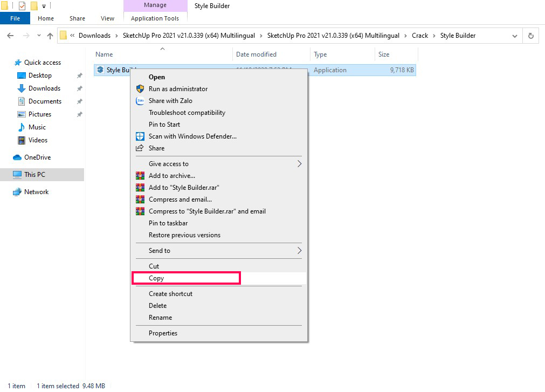Click Crack in the address breadcrumb
The height and width of the screenshot is (392, 545).
click(420, 36)
